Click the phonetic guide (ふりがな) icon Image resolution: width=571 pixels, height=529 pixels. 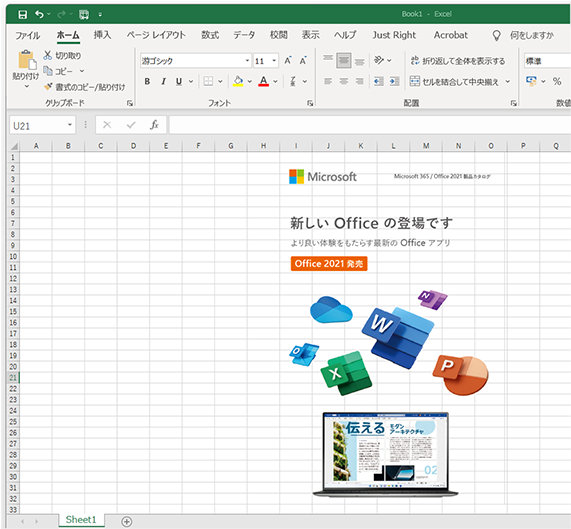[293, 81]
